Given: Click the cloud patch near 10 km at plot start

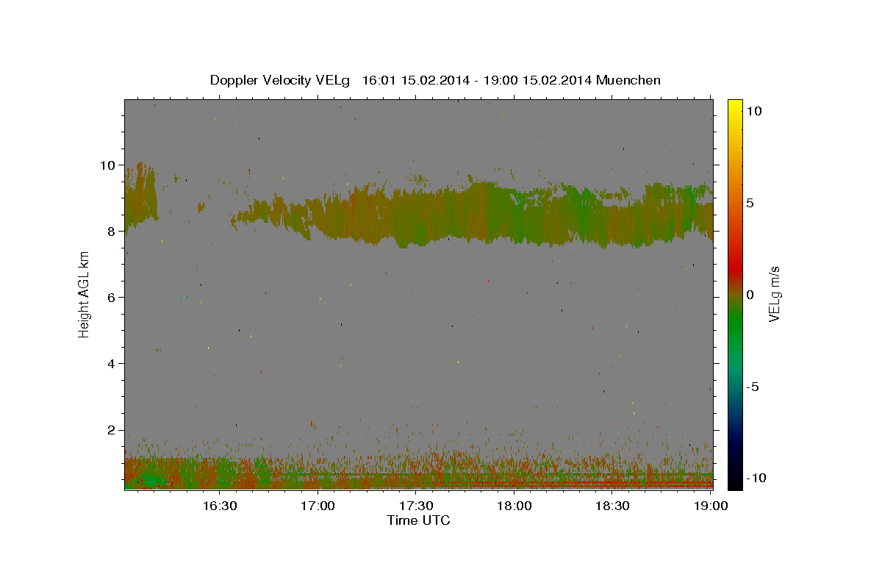Looking at the screenshot, I should pyautogui.click(x=140, y=195).
